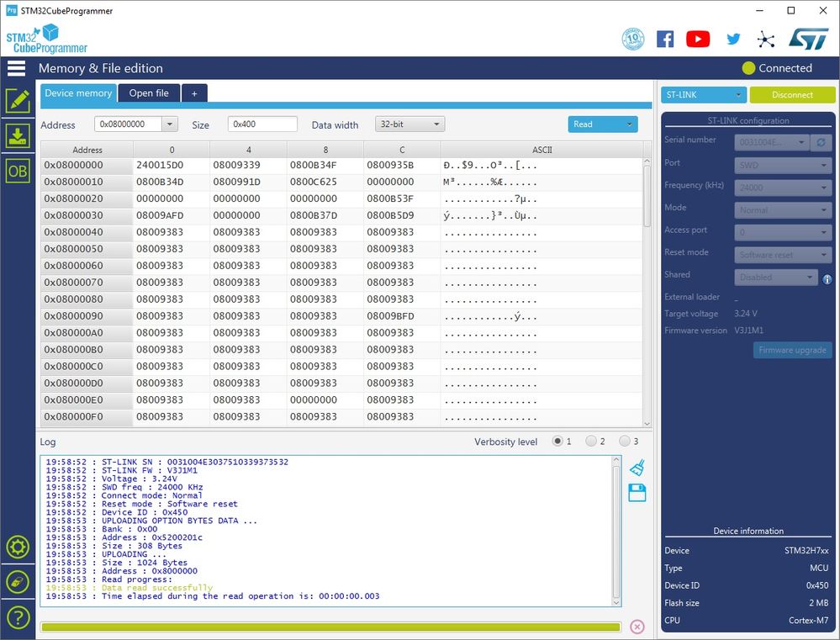
Task: Open the ST-LINK interface dropdown
Action: pos(704,95)
